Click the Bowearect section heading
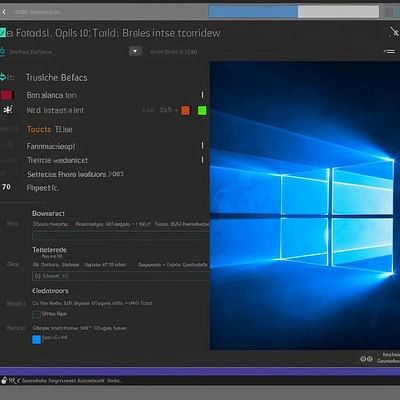This screenshot has width=400, height=400. (x=48, y=213)
